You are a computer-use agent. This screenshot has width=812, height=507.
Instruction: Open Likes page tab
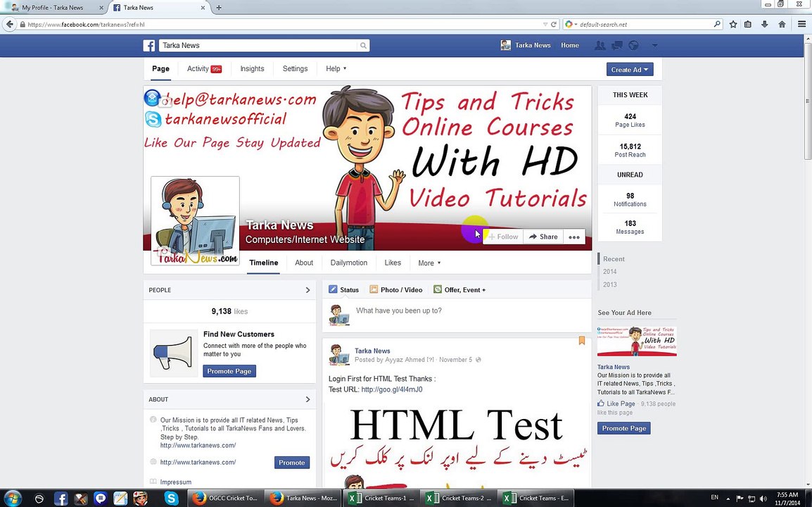393,263
